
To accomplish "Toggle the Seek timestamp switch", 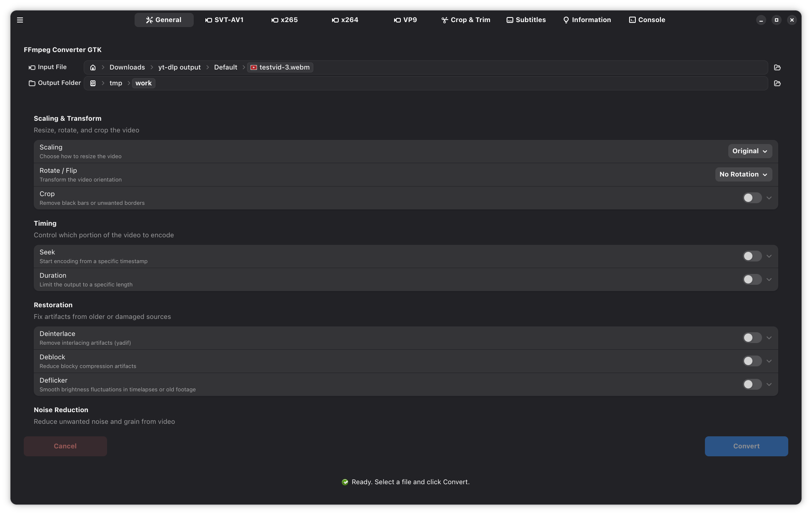I will [752, 256].
